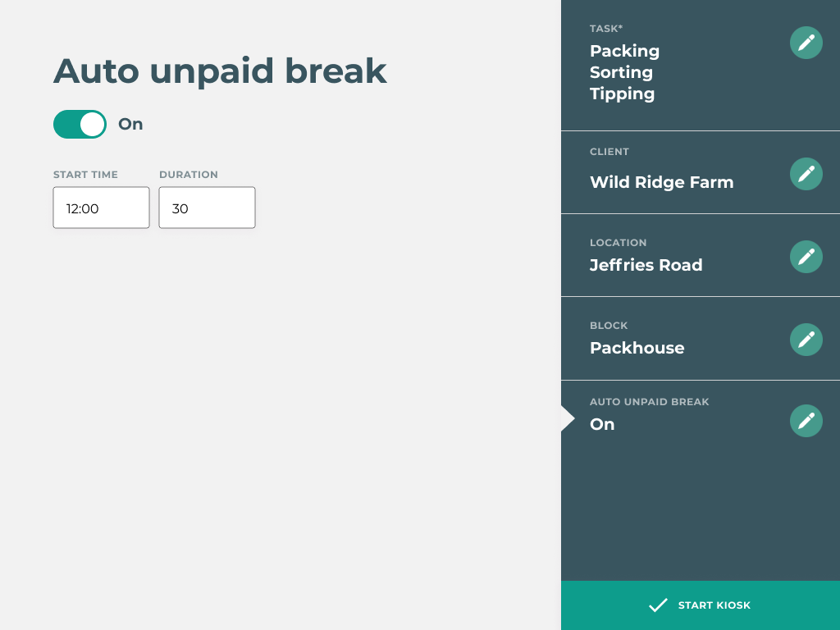Turn off the Auto unpaid break switch
The width and height of the screenshot is (840, 630).
pos(80,125)
